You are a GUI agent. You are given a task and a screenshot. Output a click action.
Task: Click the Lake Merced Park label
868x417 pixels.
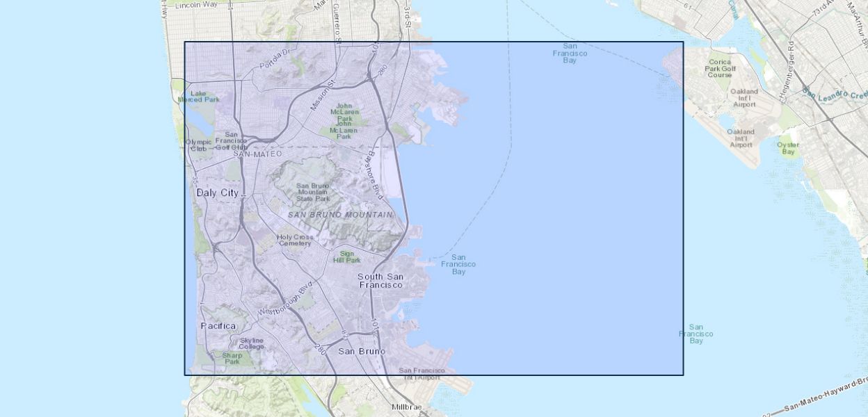tap(198, 97)
